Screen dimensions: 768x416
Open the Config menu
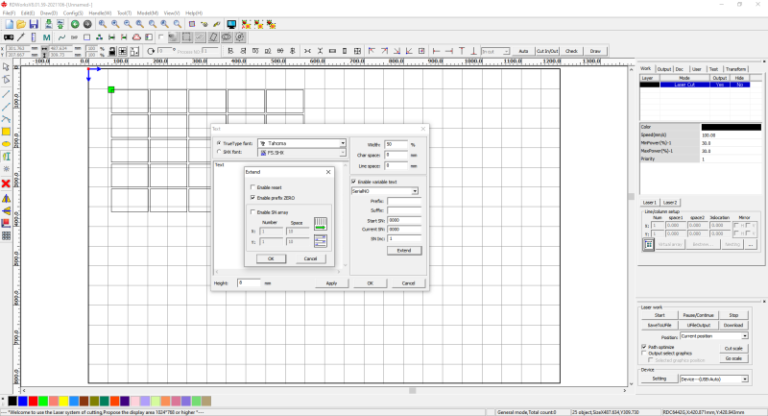[x=73, y=13]
